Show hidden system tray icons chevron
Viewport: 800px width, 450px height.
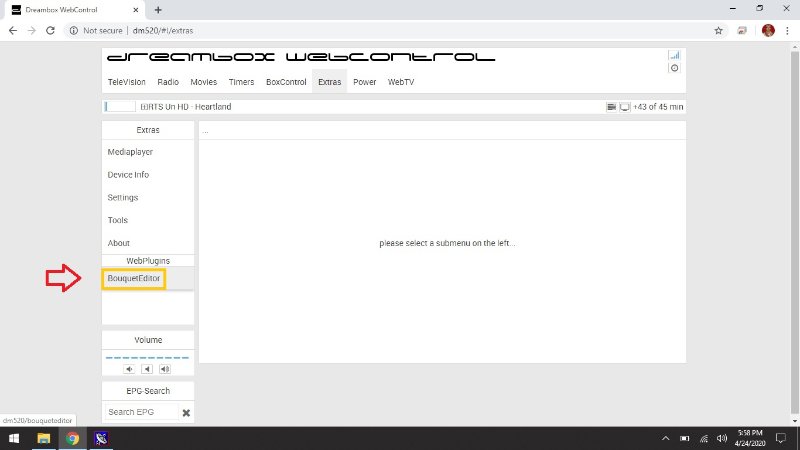tap(666, 438)
